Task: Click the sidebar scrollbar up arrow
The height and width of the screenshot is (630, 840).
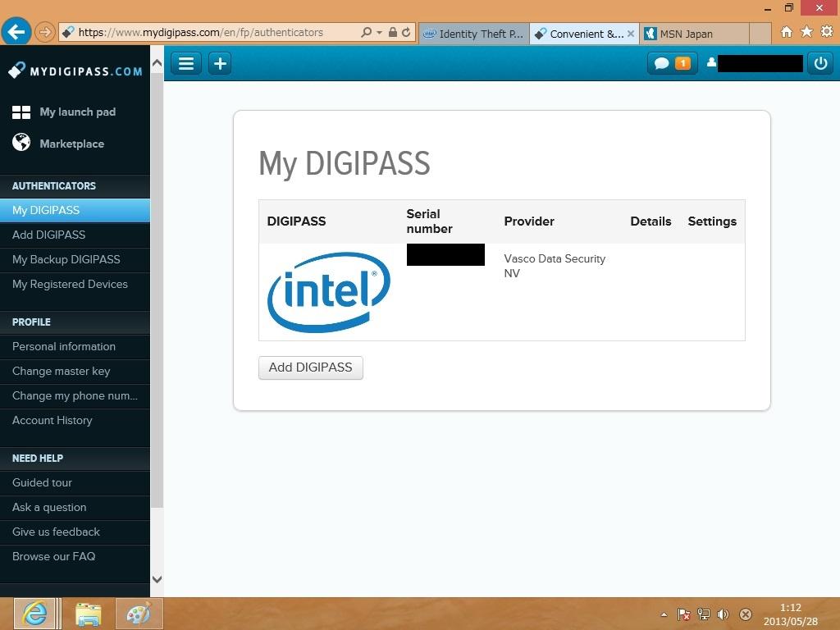Action: coord(157,62)
